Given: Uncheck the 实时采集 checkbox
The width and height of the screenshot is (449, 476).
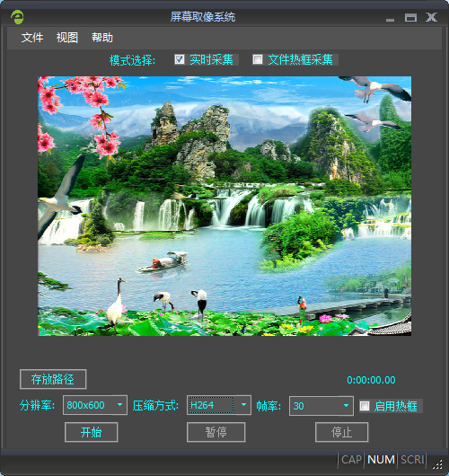Looking at the screenshot, I should [x=180, y=59].
